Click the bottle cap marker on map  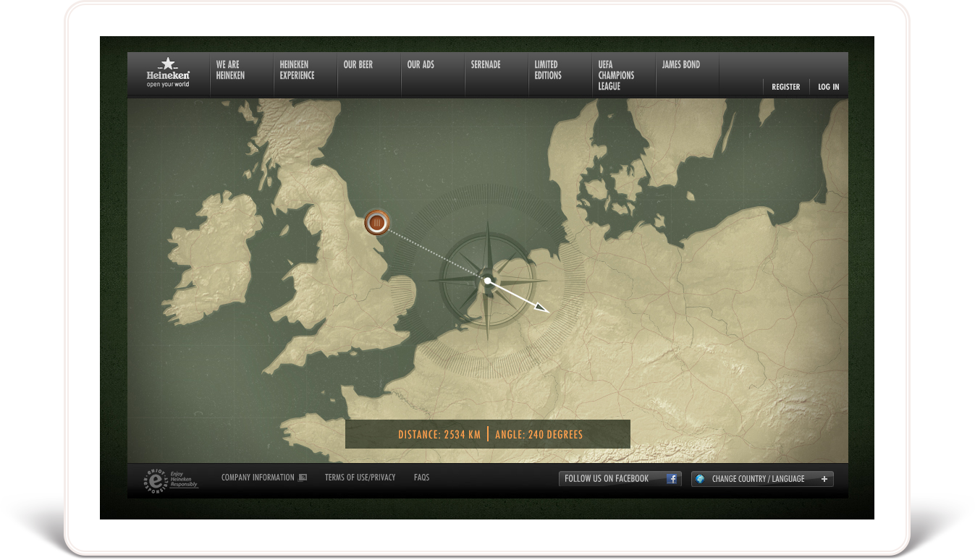click(x=376, y=222)
